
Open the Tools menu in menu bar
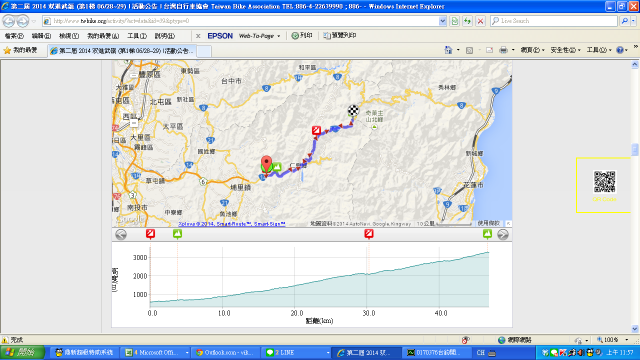point(137,36)
